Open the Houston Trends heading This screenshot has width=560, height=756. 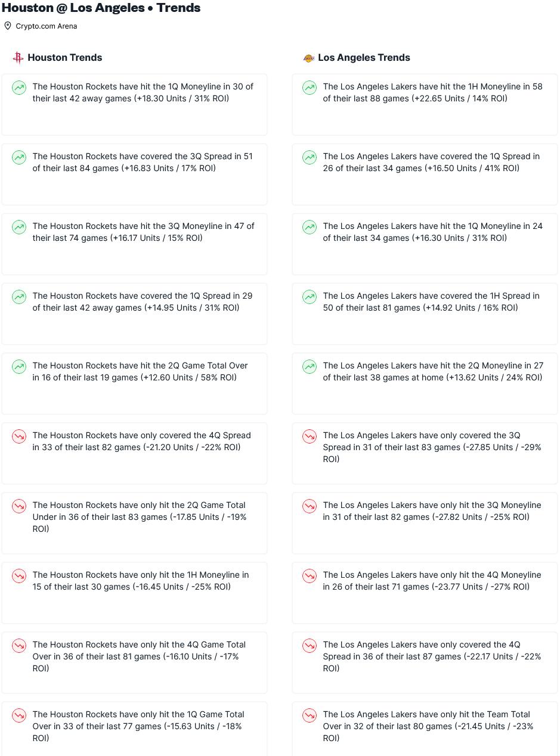click(65, 58)
